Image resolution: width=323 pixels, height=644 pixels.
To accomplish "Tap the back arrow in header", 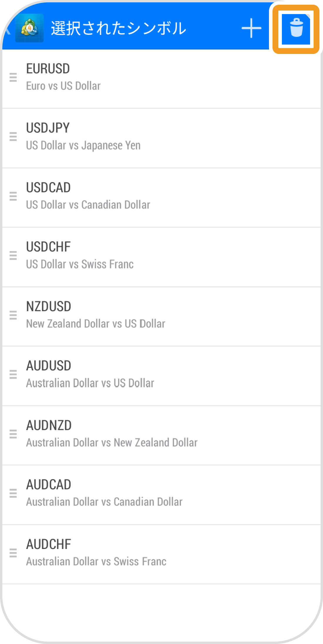I will coord(8,29).
